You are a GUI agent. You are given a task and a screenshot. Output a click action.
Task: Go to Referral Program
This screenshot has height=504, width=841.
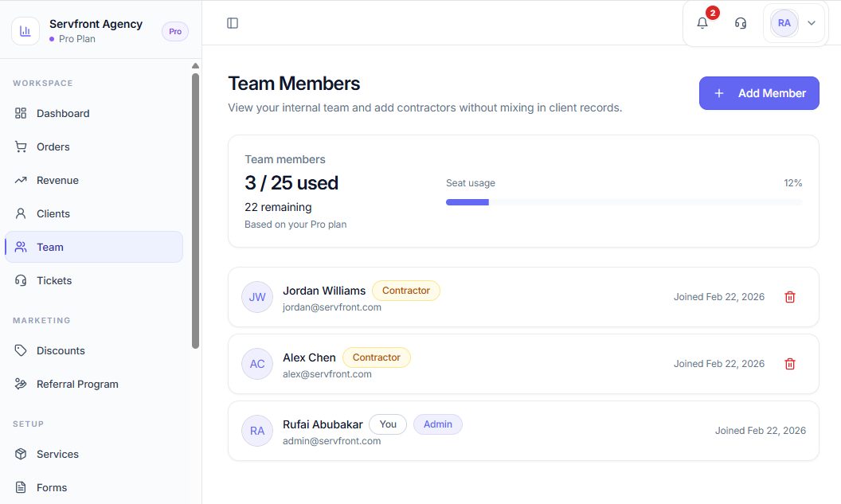click(94, 384)
